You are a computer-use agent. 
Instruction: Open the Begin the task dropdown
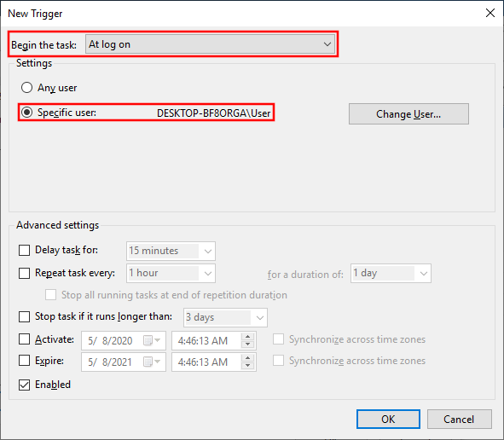pos(210,44)
